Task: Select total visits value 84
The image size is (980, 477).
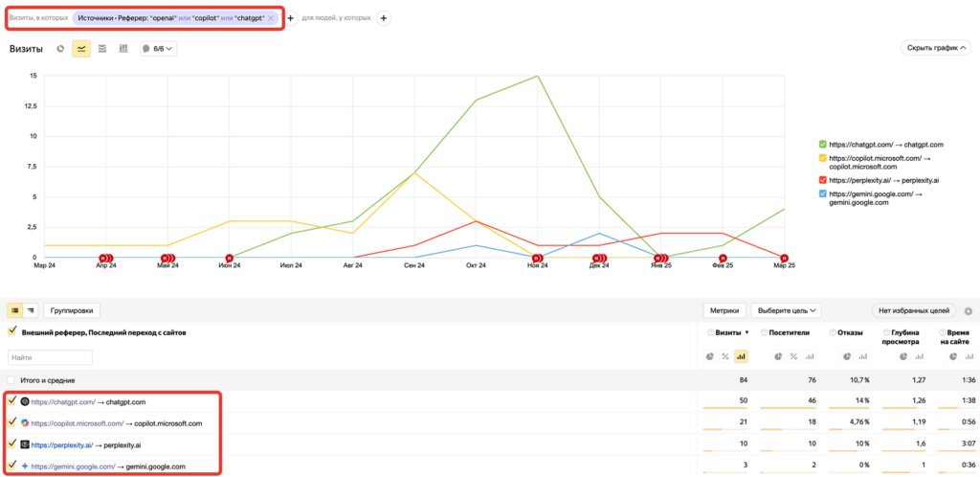Action: (x=743, y=379)
